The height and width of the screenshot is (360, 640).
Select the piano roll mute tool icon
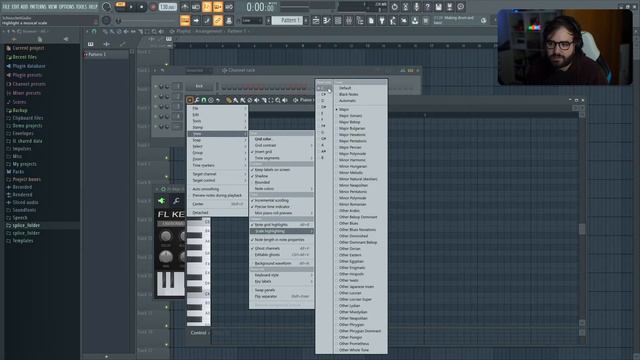pyautogui.click(x=257, y=100)
